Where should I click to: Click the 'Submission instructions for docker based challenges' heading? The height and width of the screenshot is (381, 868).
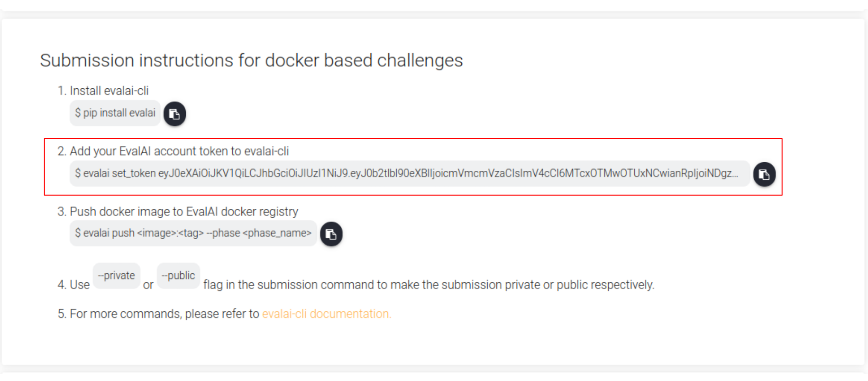pos(251,61)
